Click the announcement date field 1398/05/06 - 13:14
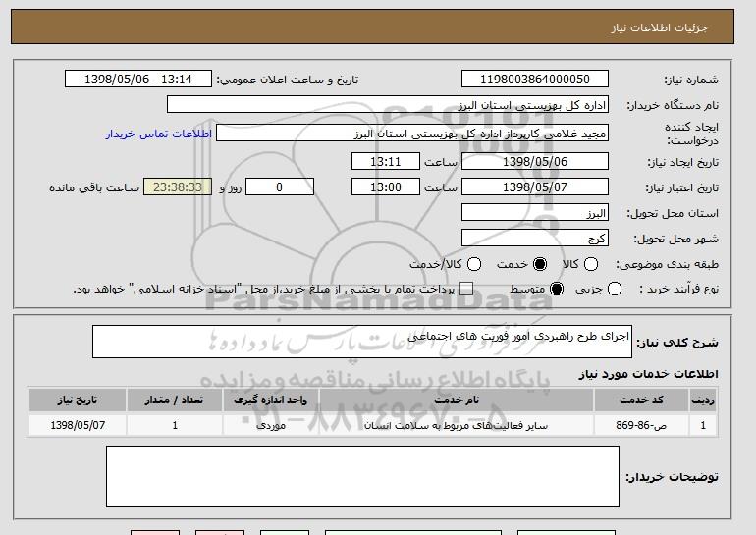 pyautogui.click(x=138, y=80)
